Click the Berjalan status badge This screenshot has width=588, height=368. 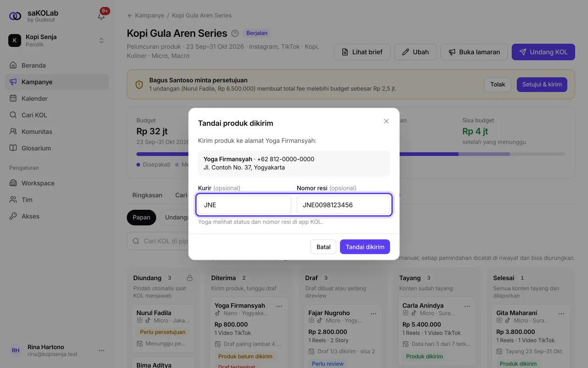click(257, 33)
